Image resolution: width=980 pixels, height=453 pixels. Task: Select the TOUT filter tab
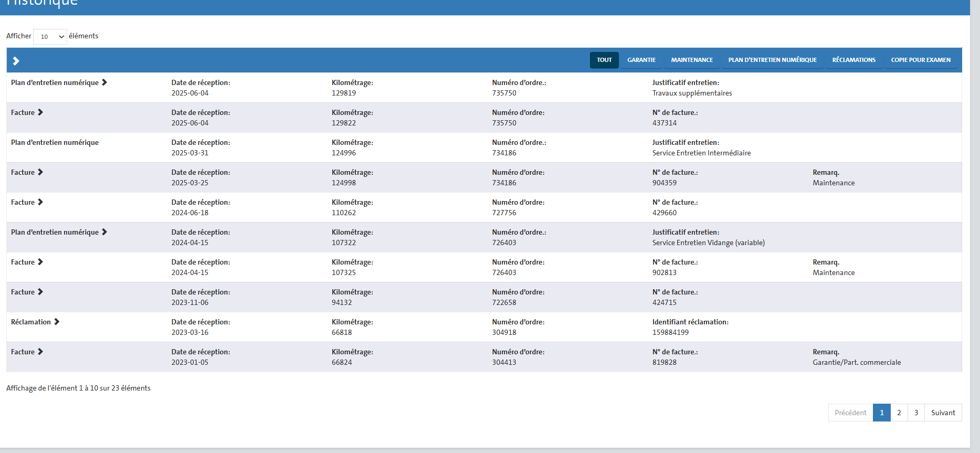pos(604,60)
